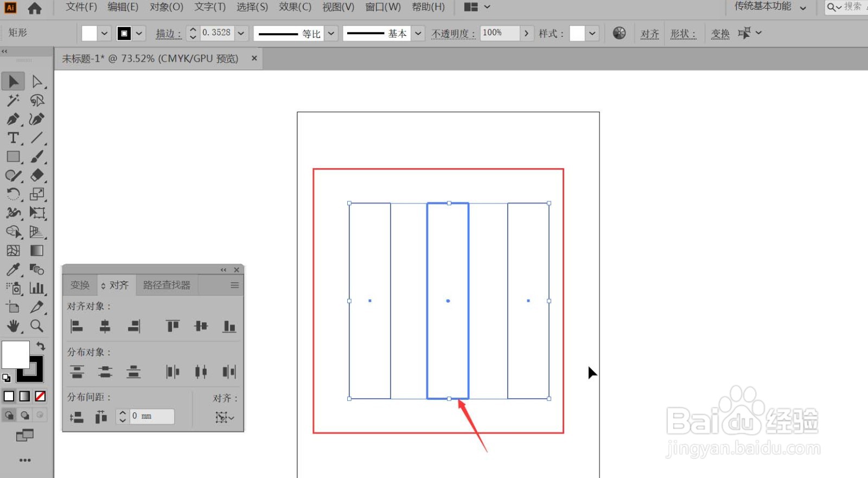The height and width of the screenshot is (478, 868).
Task: Open 文件(F) menu
Action: pyautogui.click(x=81, y=7)
